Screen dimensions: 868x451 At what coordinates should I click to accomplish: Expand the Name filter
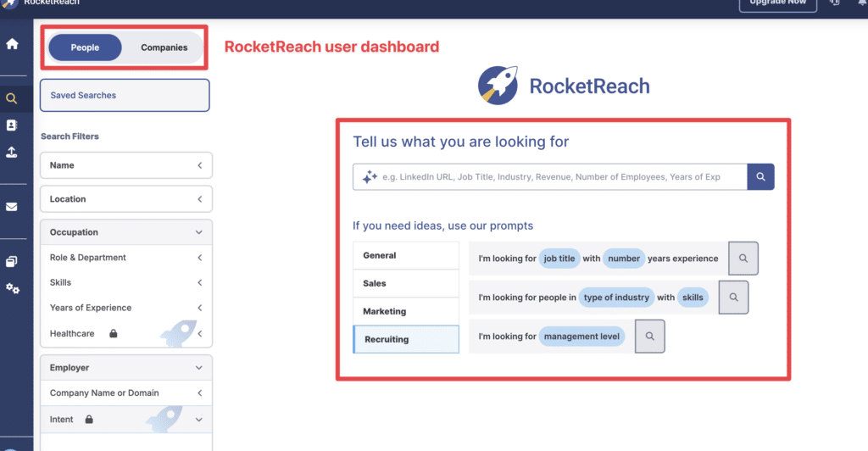click(126, 165)
